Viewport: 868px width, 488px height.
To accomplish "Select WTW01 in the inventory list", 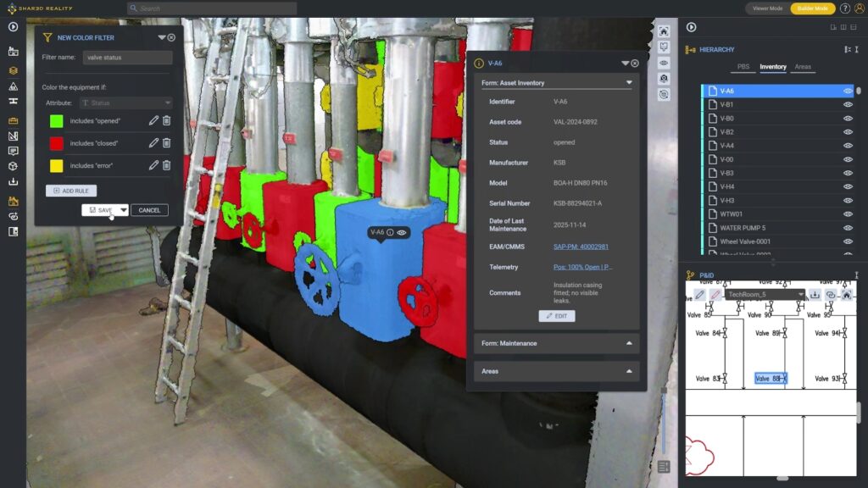I will pos(778,214).
